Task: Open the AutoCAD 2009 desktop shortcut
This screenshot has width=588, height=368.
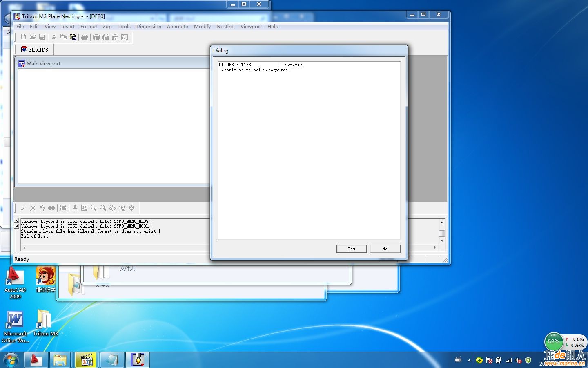Action: 15,283
